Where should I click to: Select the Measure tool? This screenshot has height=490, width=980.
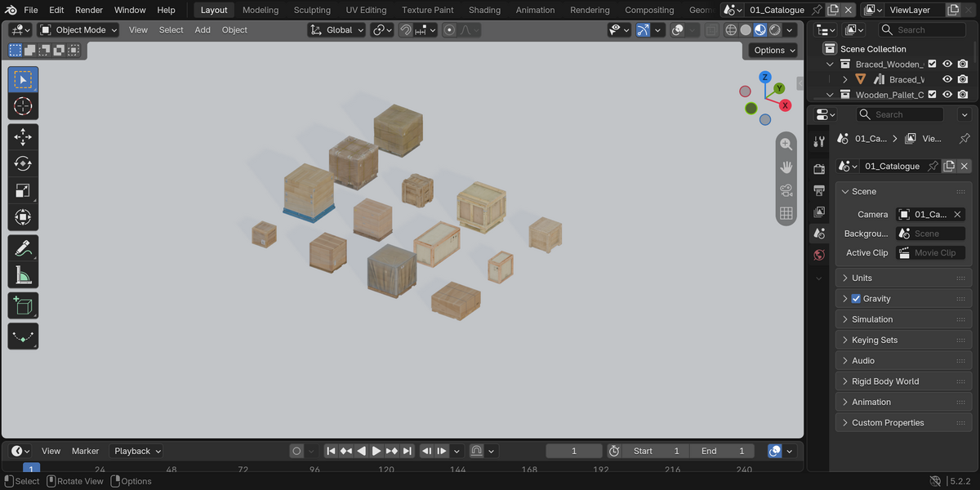tap(23, 275)
